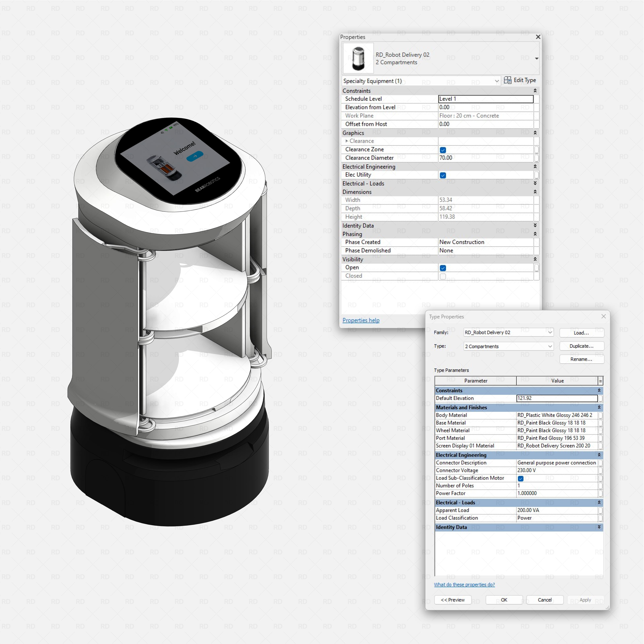Screen dimensions: 644x644
Task: Click the << Preview button
Action: [x=453, y=600]
